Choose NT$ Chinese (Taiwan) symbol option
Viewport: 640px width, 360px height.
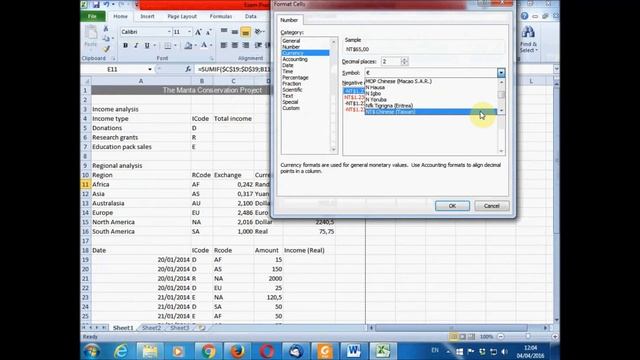click(431, 112)
